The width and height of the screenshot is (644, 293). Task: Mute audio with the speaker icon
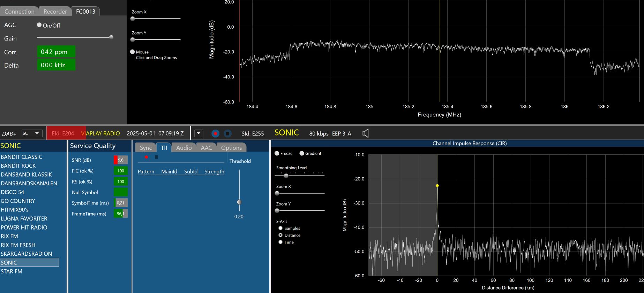(365, 133)
